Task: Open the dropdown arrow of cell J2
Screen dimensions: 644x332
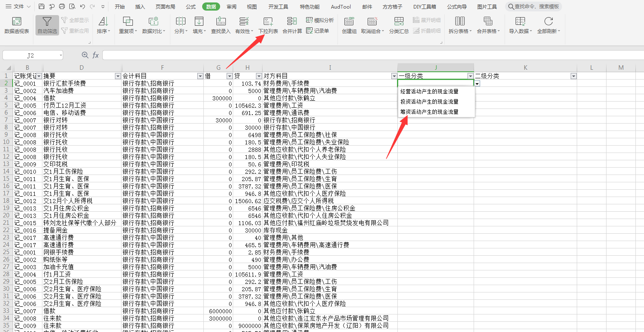Action: point(477,84)
